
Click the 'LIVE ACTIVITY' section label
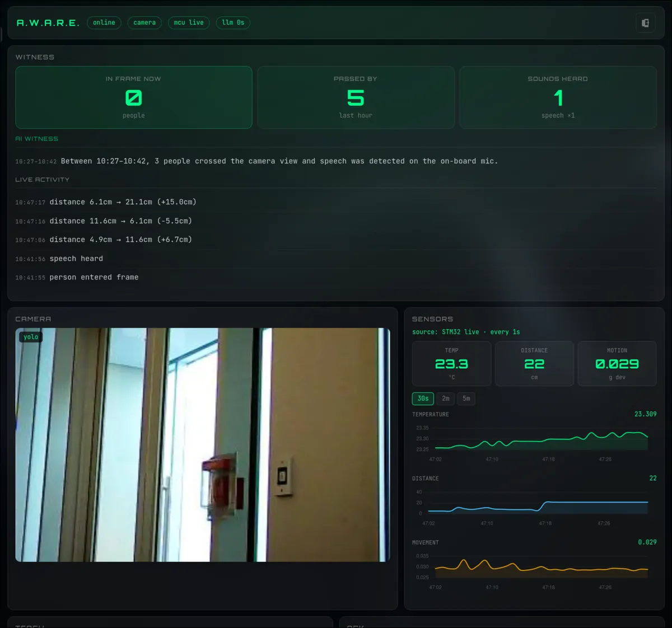click(x=43, y=180)
